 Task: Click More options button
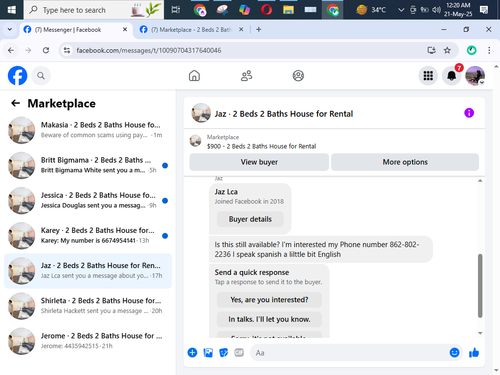coord(405,162)
